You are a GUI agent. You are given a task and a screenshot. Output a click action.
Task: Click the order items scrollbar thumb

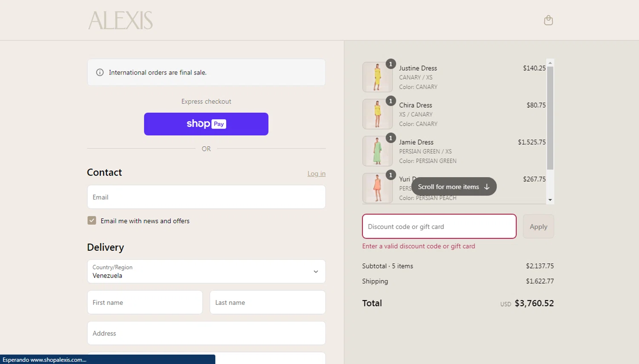550,118
